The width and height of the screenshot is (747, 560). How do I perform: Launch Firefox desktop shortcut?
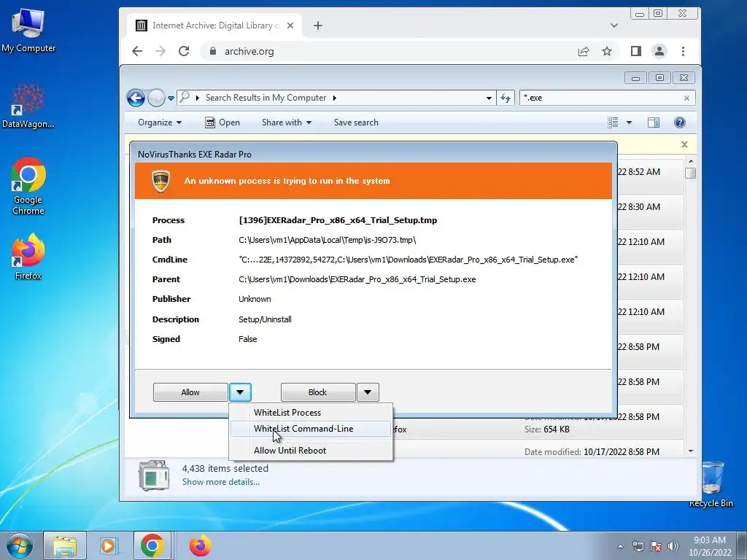coord(28,256)
